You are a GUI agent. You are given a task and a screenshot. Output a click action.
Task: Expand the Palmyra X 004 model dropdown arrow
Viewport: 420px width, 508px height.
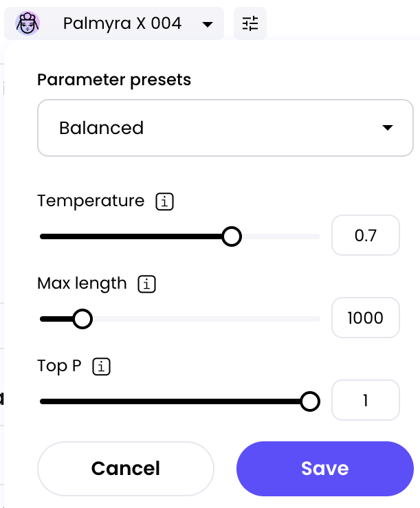(x=208, y=24)
